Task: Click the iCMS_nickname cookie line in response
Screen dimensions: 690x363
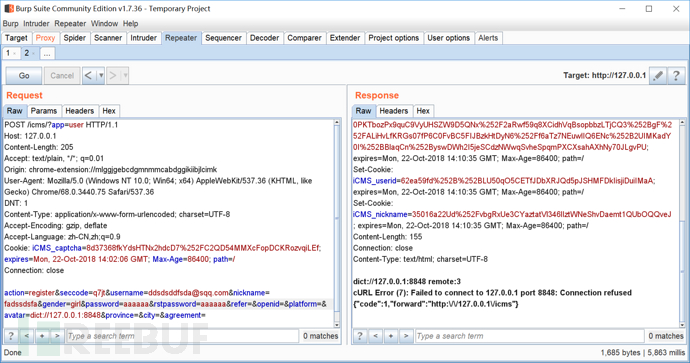Action: click(512, 215)
